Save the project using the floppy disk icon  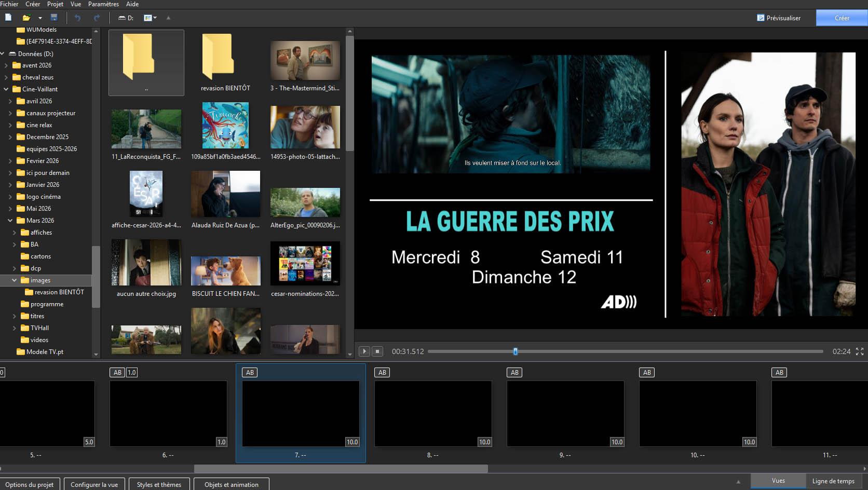(x=54, y=18)
